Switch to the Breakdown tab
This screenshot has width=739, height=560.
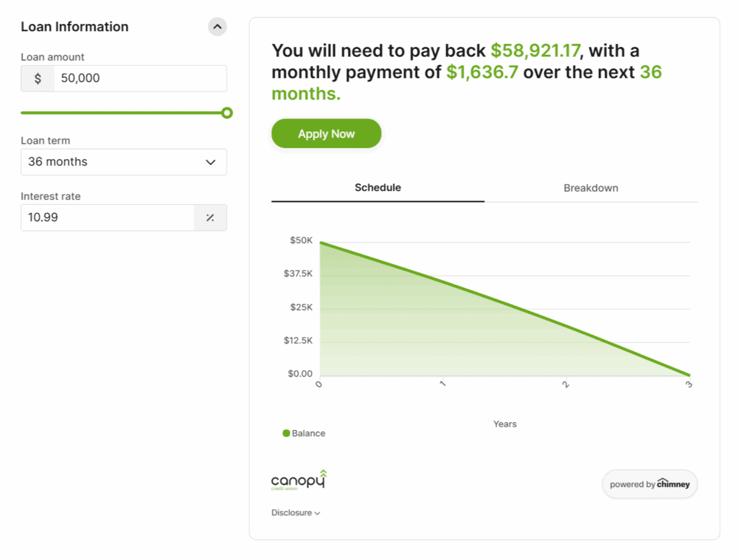(590, 188)
